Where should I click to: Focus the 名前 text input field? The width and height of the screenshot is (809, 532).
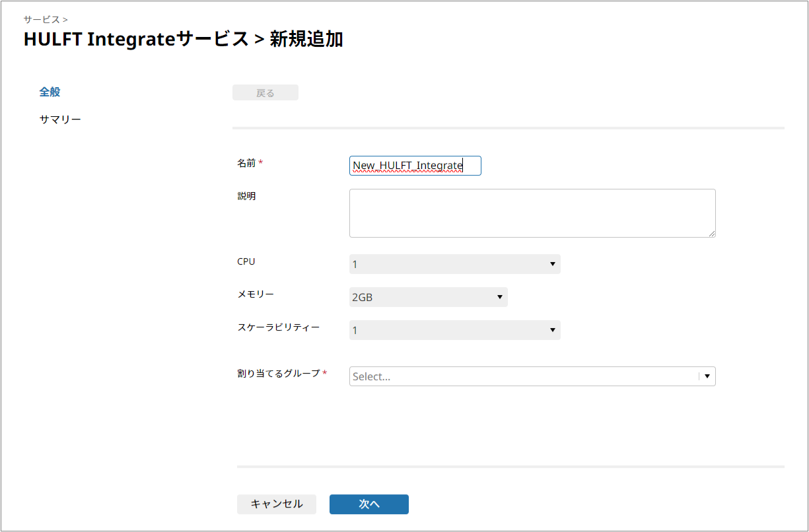coord(415,166)
